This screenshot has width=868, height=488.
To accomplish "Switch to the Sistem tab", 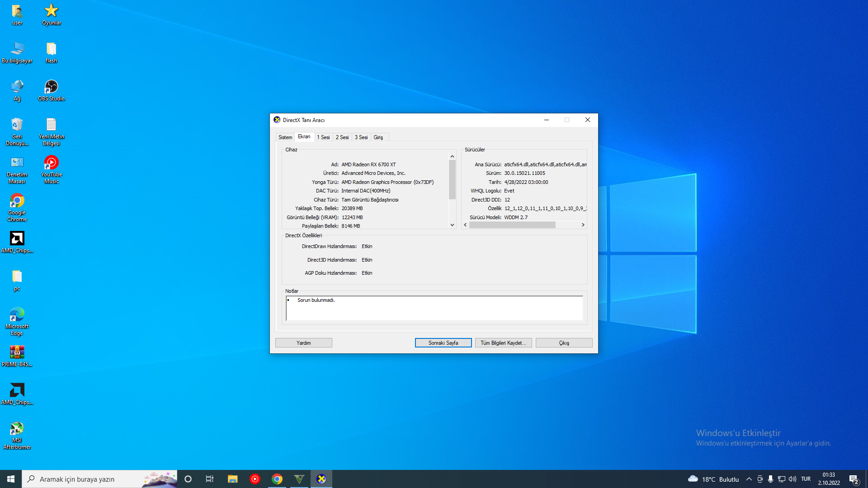I will pos(285,137).
